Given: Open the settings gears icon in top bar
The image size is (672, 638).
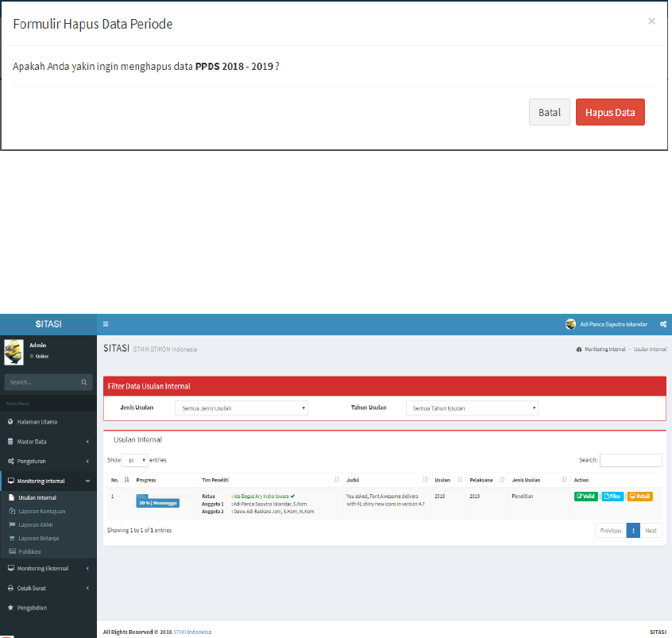Looking at the screenshot, I should [x=663, y=324].
